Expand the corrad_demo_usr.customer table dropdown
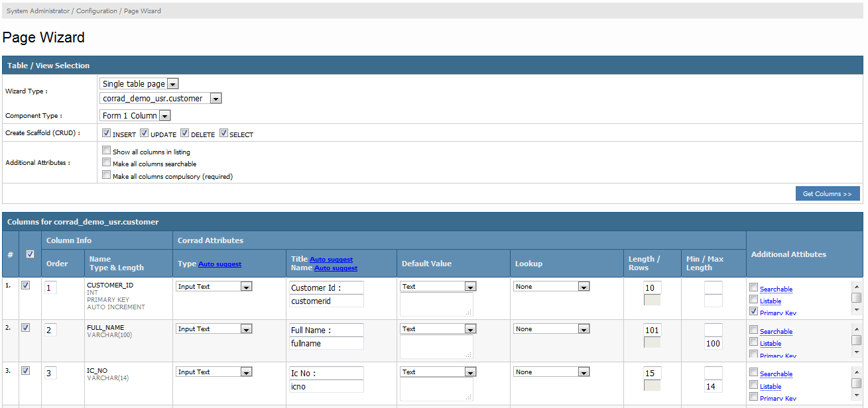This screenshot has height=408, width=868. [160, 99]
